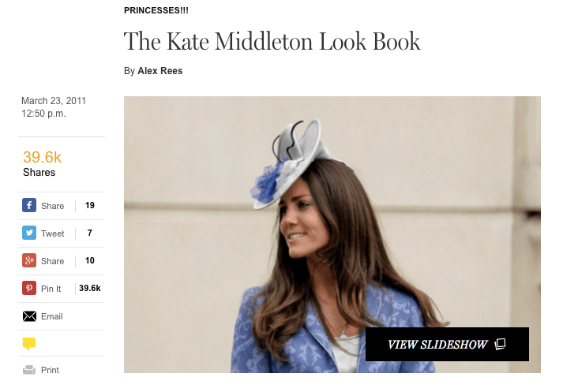Click the View Slideshow button text
563x392 pixels.
click(x=437, y=345)
